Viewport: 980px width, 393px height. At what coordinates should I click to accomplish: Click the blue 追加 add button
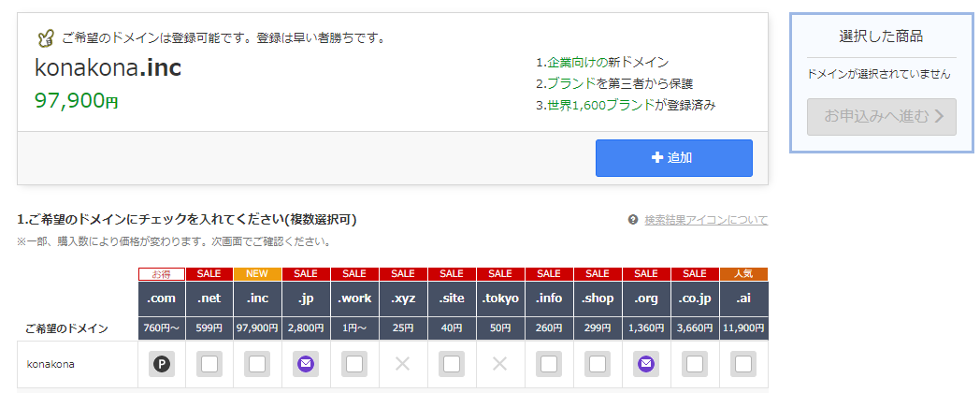673,158
